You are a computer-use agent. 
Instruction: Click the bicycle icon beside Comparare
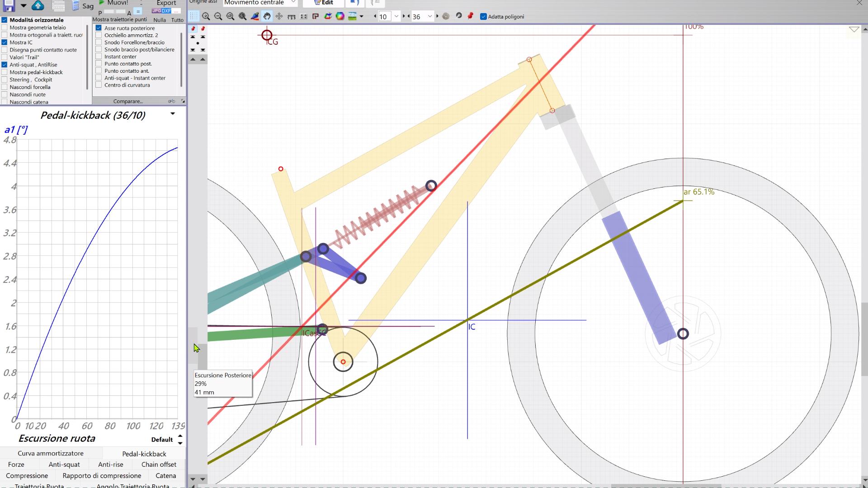pos(171,101)
